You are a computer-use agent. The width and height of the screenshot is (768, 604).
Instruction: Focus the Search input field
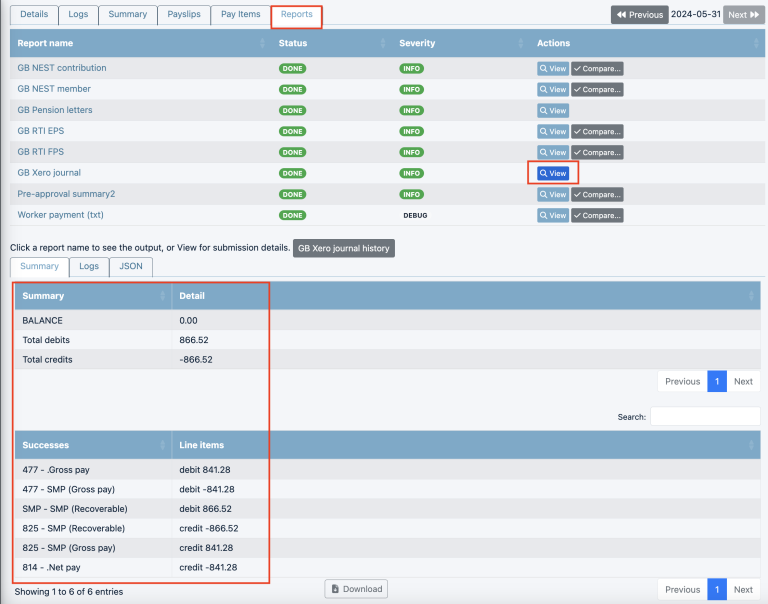tap(705, 416)
